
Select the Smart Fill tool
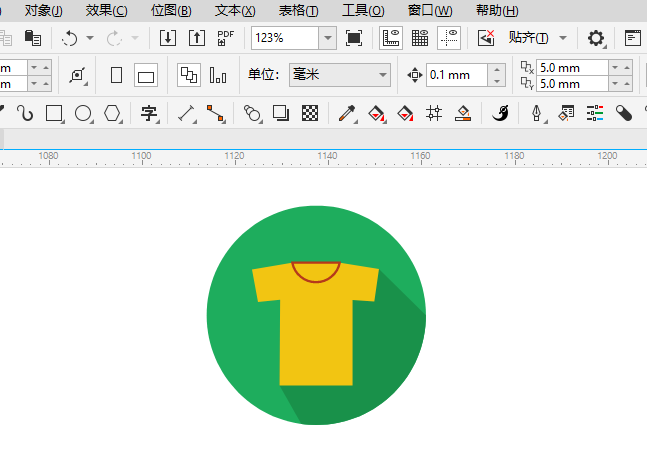pyautogui.click(x=405, y=113)
